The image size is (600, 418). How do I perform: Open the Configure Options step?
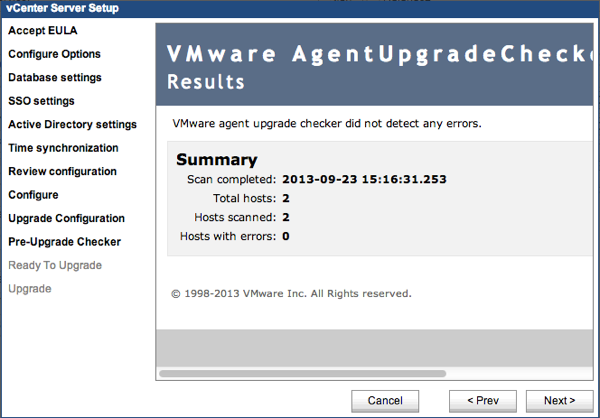54,54
